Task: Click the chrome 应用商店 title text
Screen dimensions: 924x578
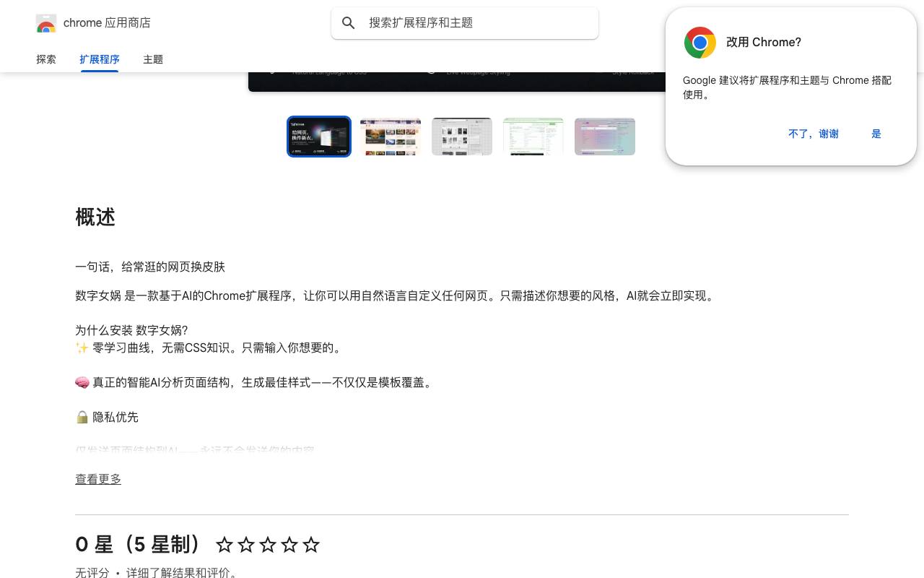Action: click(107, 23)
